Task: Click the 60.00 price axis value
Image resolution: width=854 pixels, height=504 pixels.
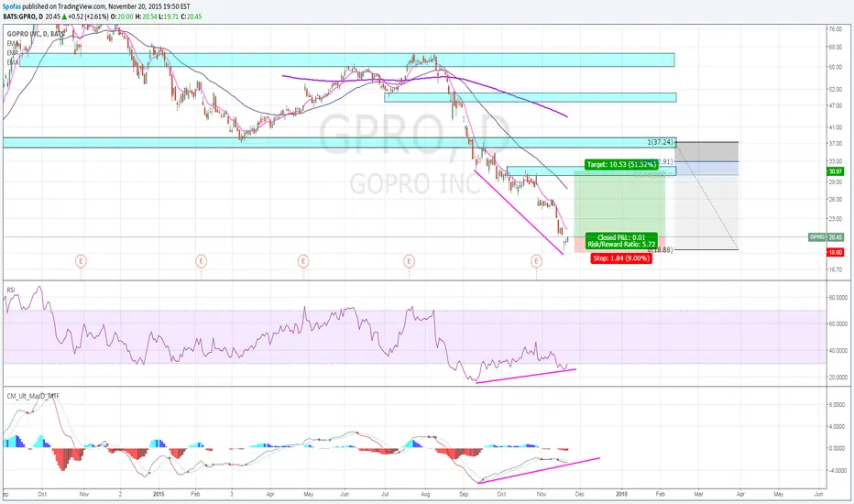Action: click(835, 67)
